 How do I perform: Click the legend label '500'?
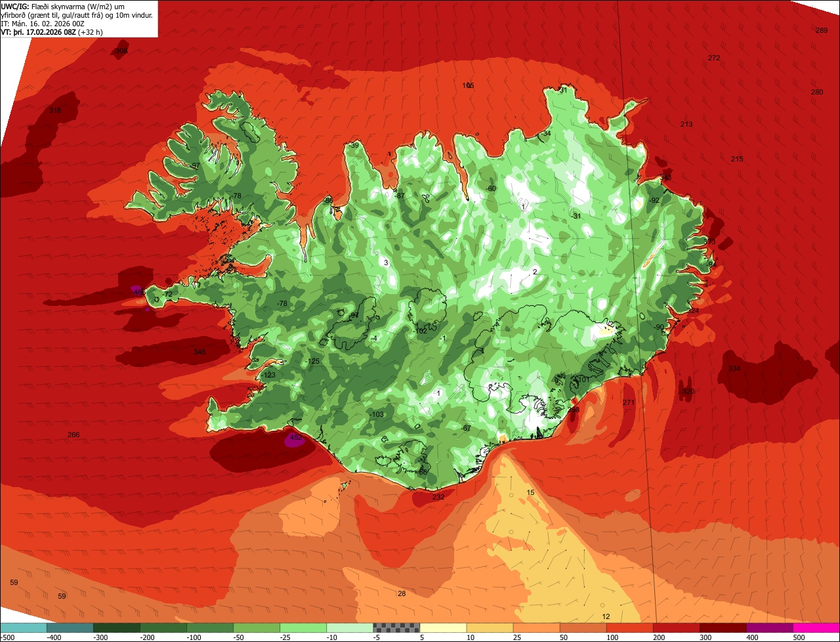click(799, 637)
